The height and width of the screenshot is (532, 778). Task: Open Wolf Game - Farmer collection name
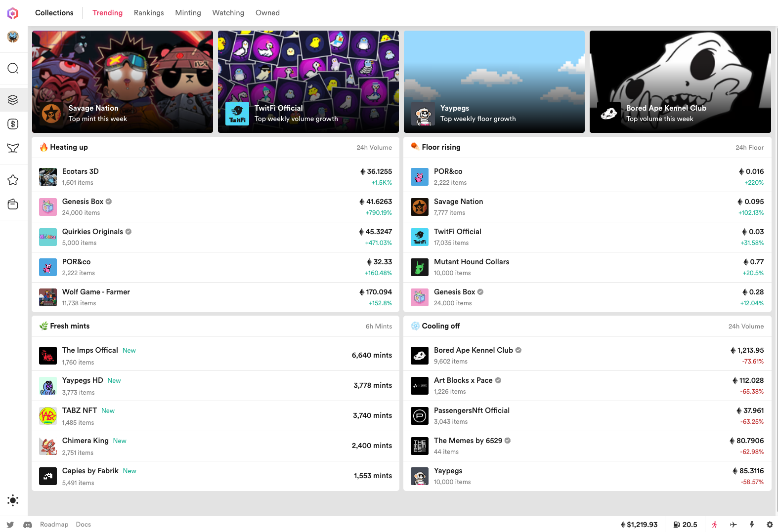[x=96, y=292]
